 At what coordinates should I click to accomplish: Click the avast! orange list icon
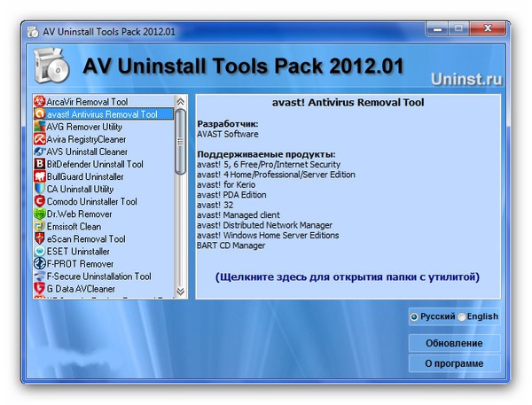click(40, 114)
